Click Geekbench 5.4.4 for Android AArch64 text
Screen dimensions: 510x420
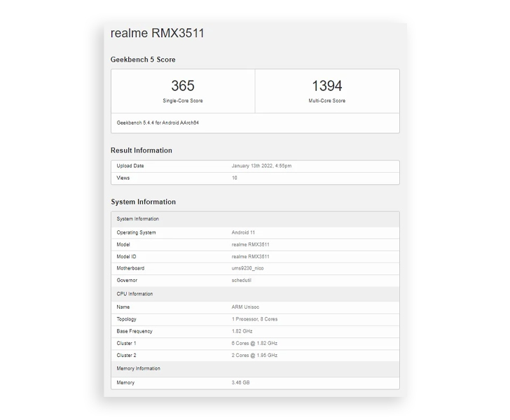158,122
